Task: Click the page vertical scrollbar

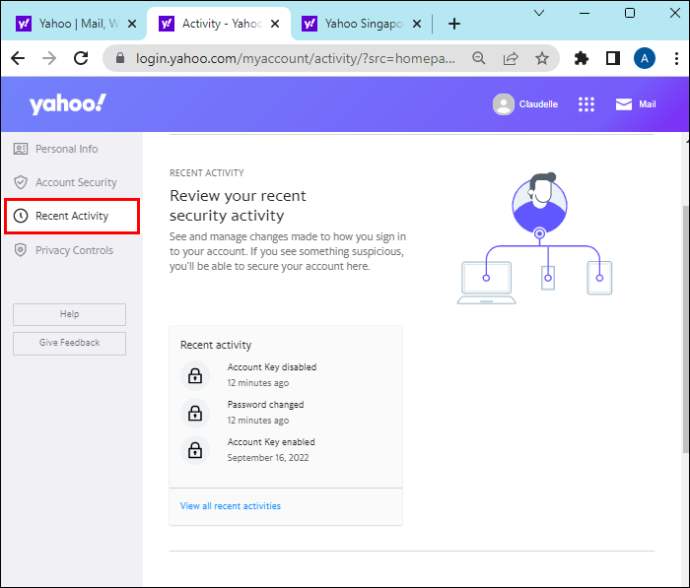Action: pos(685,329)
